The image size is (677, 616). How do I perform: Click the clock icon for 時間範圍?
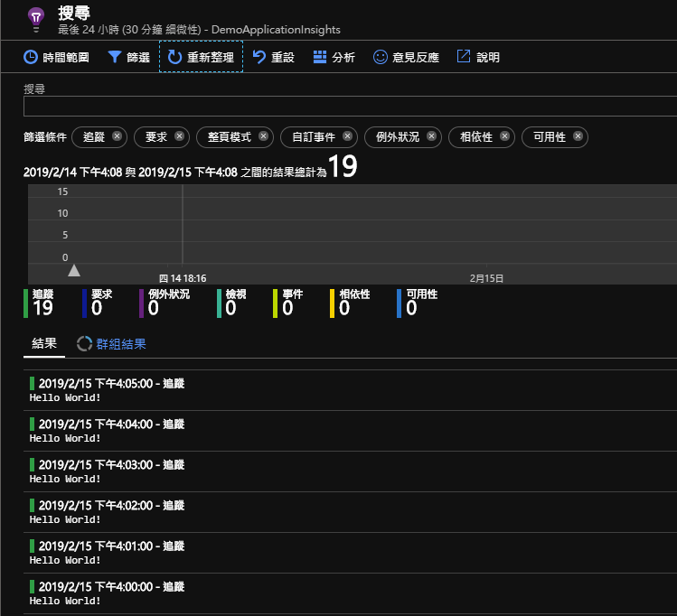click(x=31, y=57)
